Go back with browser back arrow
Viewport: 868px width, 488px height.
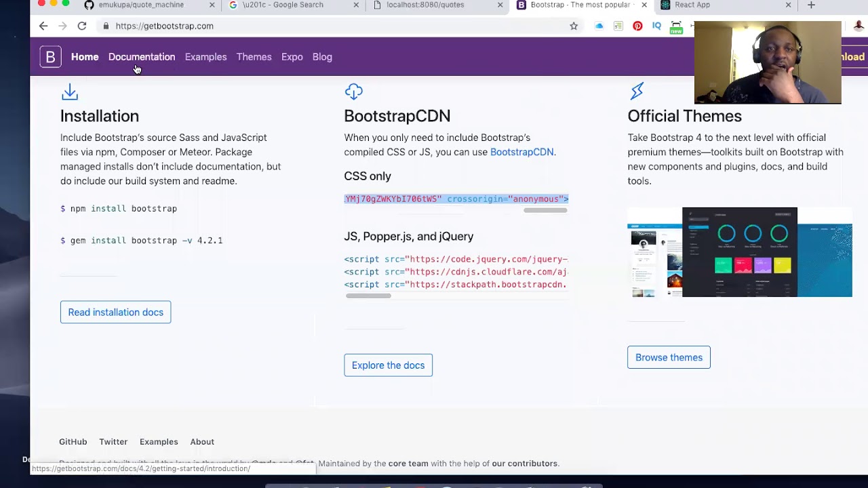coord(43,26)
